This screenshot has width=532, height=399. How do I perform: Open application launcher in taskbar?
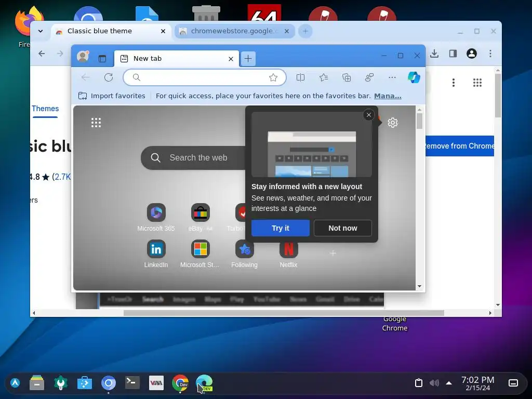[15, 383]
